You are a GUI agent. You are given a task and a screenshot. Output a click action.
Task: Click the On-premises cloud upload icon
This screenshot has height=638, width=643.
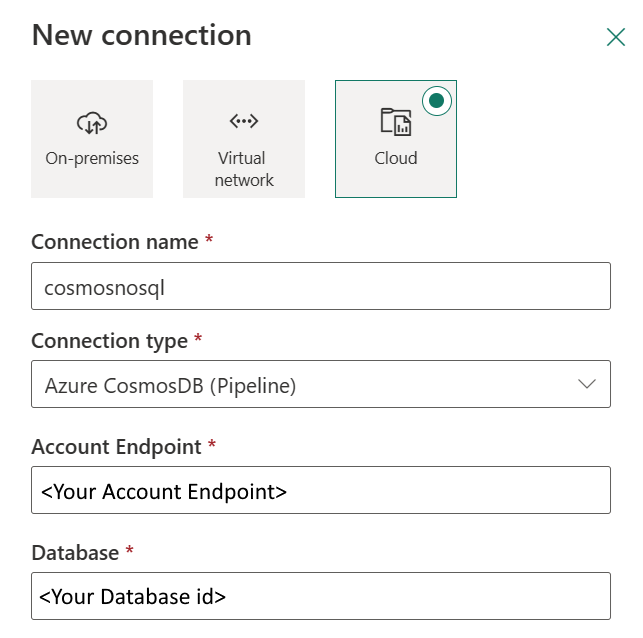point(91,123)
